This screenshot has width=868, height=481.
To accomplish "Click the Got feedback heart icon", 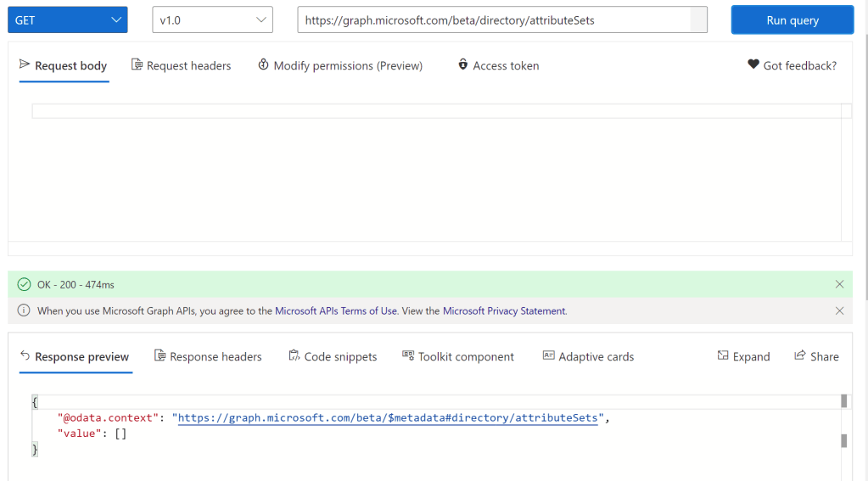I will [753, 65].
